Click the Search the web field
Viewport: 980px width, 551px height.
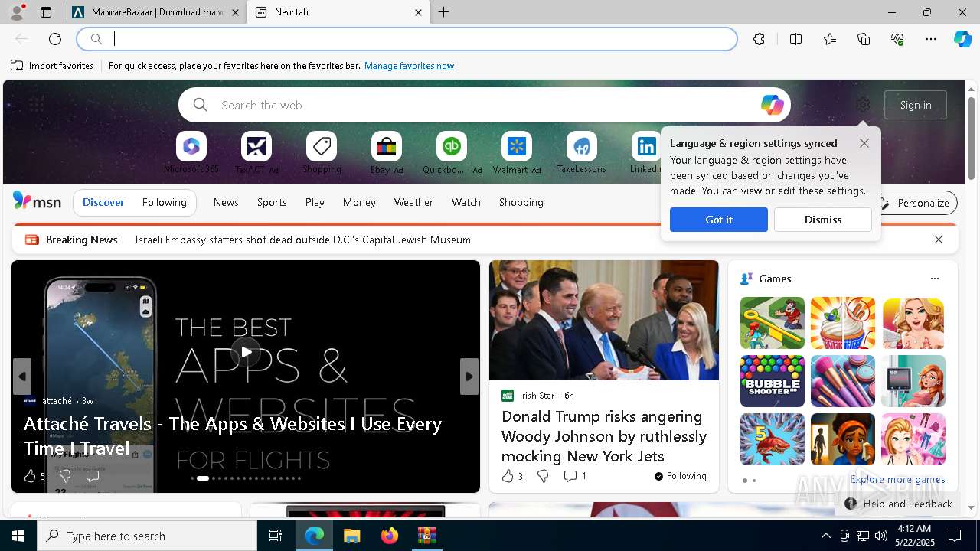tap(485, 105)
